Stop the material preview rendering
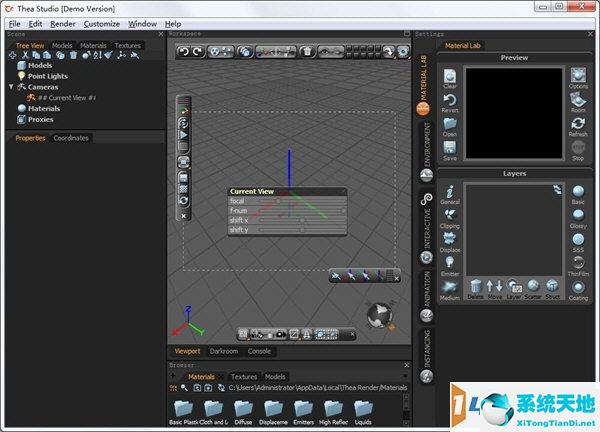 [x=578, y=151]
